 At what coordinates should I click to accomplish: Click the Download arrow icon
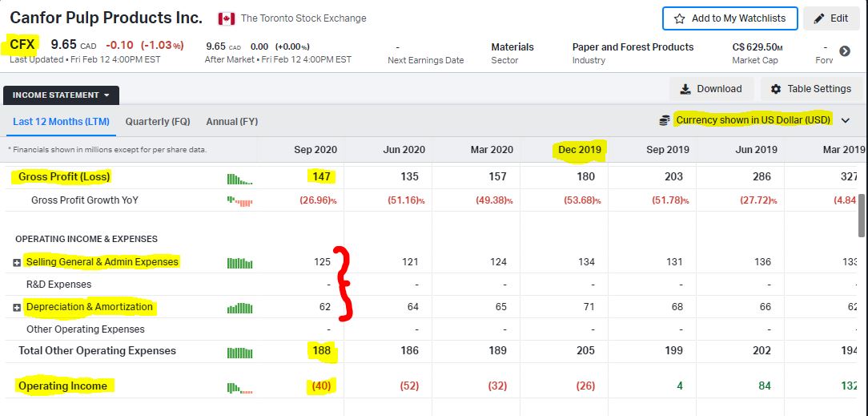click(x=685, y=89)
